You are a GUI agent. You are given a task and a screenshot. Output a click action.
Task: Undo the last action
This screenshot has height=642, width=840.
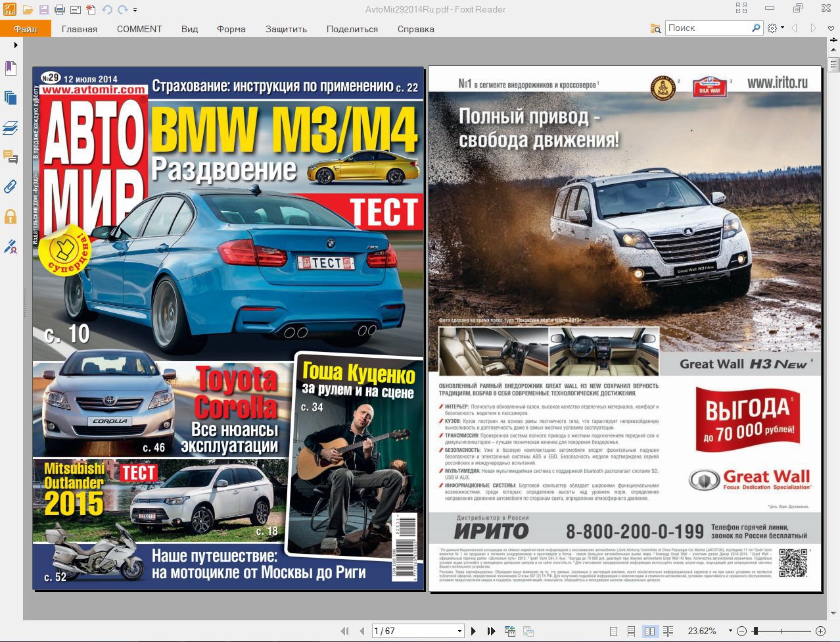[x=106, y=10]
